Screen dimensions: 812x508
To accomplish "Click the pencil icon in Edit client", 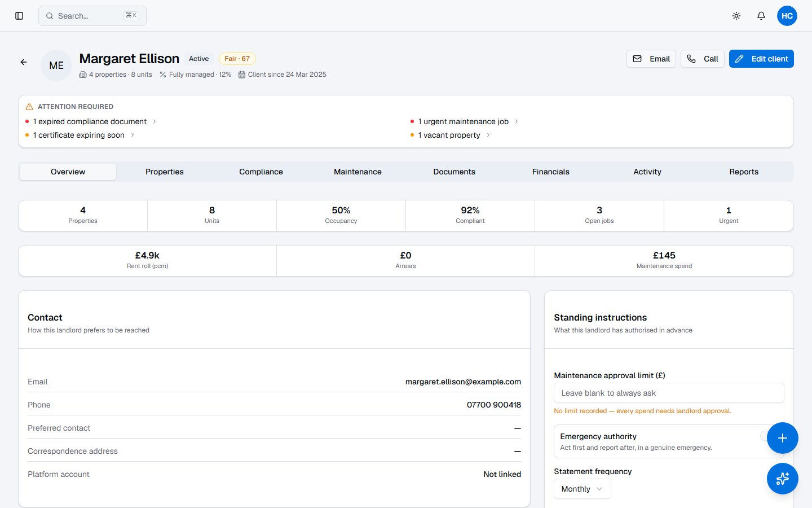I will tap(739, 59).
